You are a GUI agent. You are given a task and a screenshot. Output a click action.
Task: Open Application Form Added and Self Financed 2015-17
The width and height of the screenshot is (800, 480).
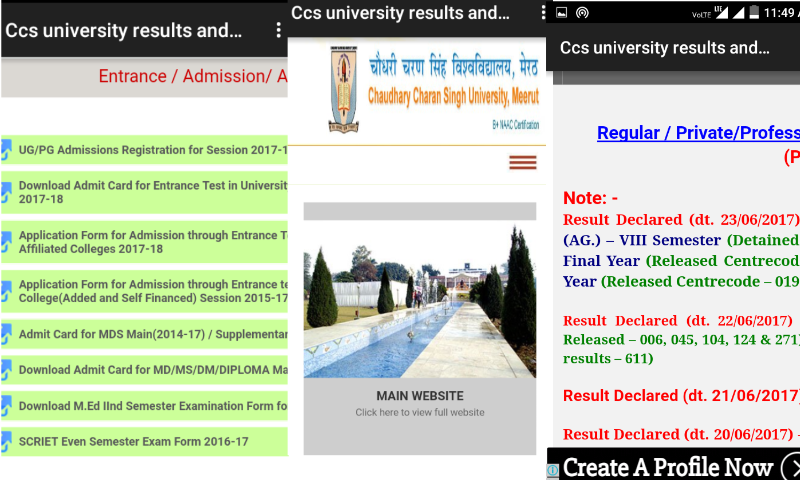[144, 291]
